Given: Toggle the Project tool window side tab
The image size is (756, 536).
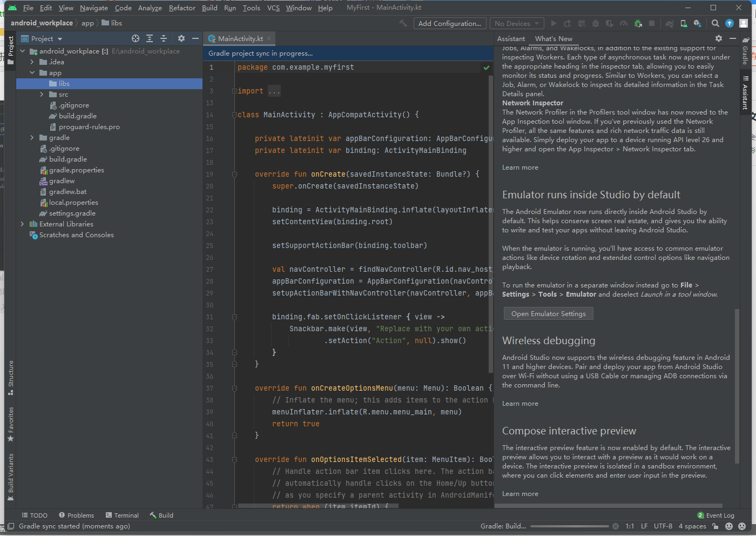Looking at the screenshot, I should [x=10, y=50].
